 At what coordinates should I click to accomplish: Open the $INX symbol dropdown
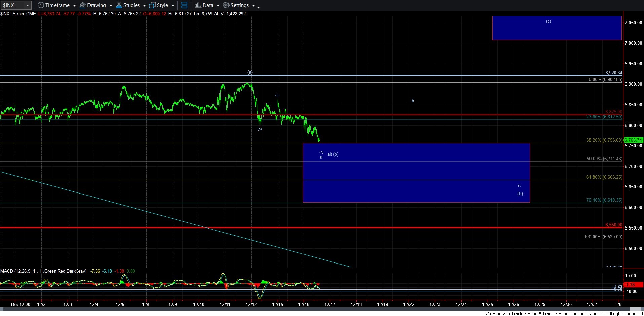pyautogui.click(x=28, y=5)
